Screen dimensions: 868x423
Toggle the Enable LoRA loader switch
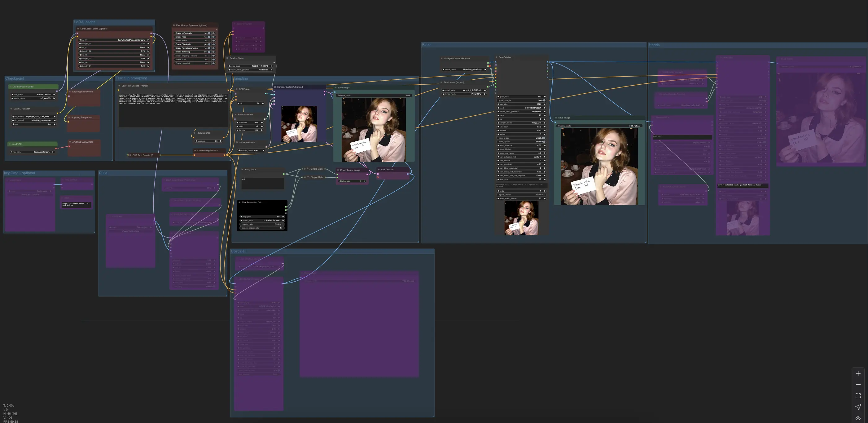[209, 33]
